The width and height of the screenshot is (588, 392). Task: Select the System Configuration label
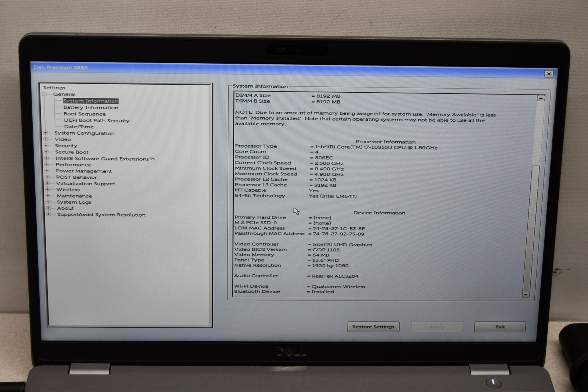pyautogui.click(x=85, y=133)
